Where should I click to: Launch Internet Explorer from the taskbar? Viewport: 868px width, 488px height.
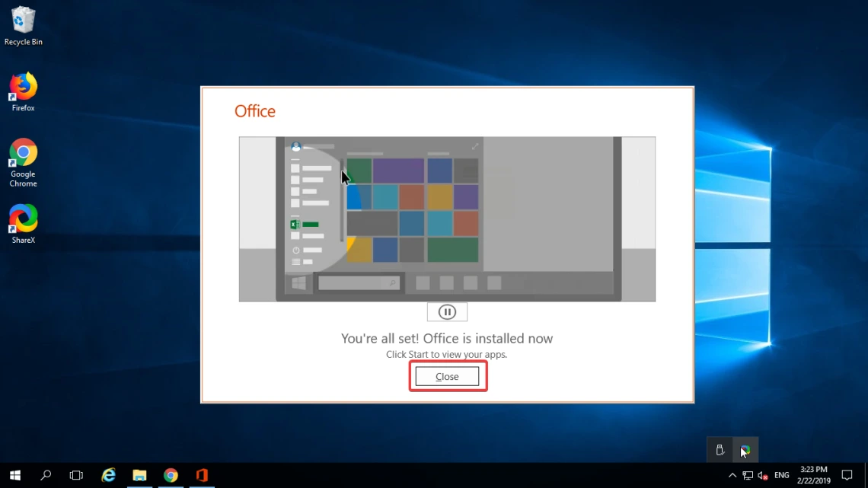pos(108,475)
